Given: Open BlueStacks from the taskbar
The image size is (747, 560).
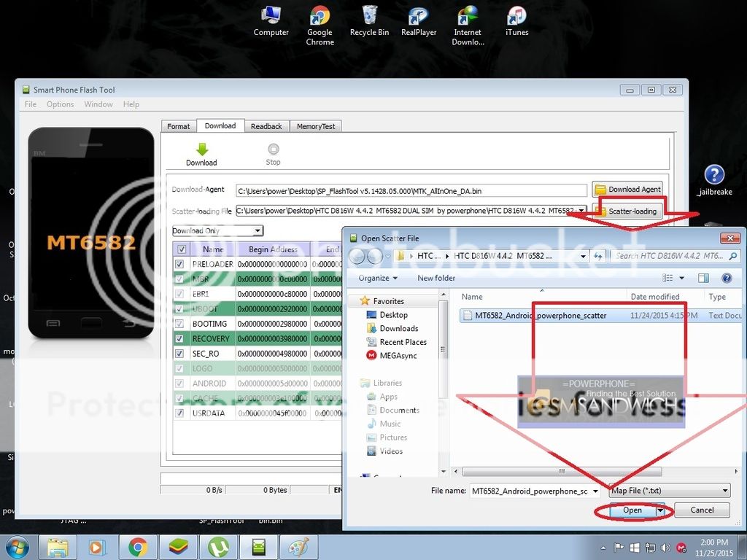Looking at the screenshot, I should pos(179,547).
